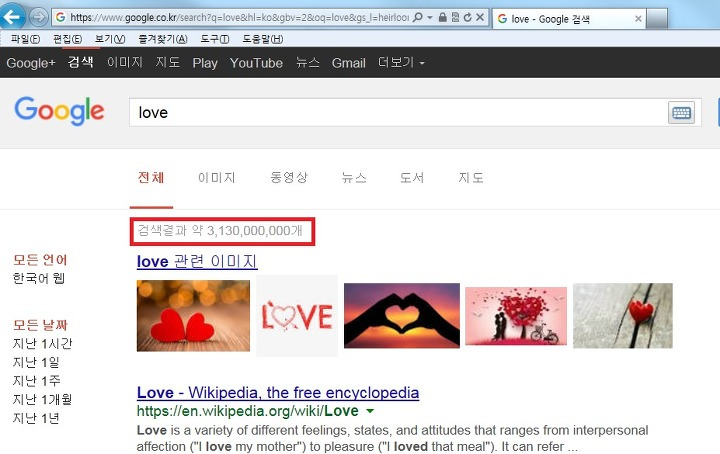Select the 전체 results tab
The height and width of the screenshot is (454, 720).
pyautogui.click(x=151, y=178)
